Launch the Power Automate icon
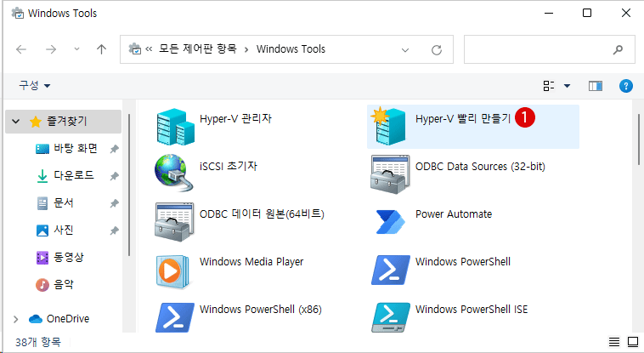This screenshot has height=353, width=644. (x=390, y=222)
